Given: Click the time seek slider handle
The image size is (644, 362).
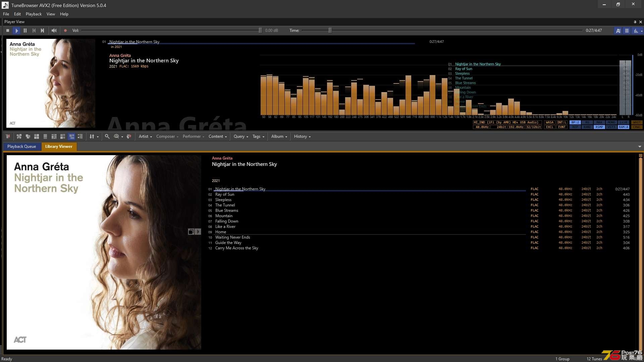Looking at the screenshot, I should [x=330, y=31].
